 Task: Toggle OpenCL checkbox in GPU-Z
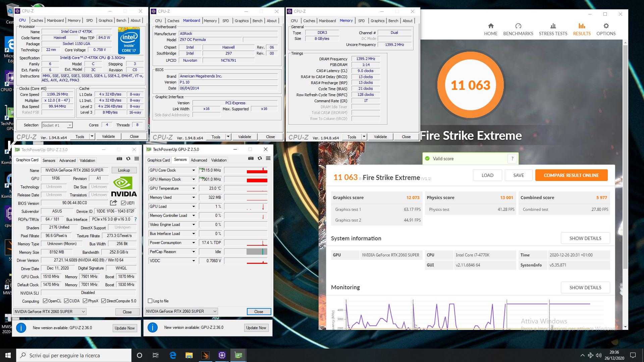tap(45, 301)
